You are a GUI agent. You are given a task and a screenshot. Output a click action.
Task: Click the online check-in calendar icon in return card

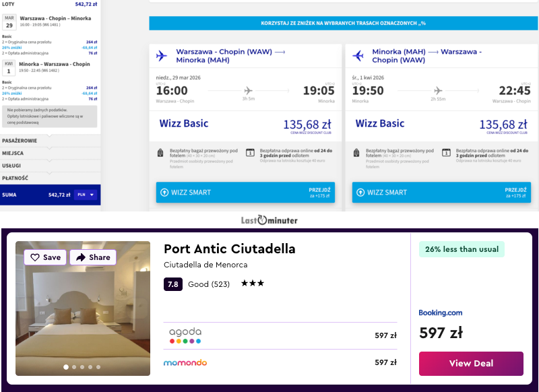(x=446, y=153)
